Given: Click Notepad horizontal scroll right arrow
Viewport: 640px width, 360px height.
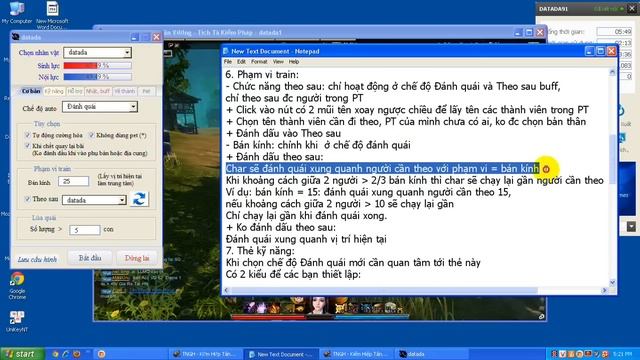Looking at the screenshot, I should 604,290.
